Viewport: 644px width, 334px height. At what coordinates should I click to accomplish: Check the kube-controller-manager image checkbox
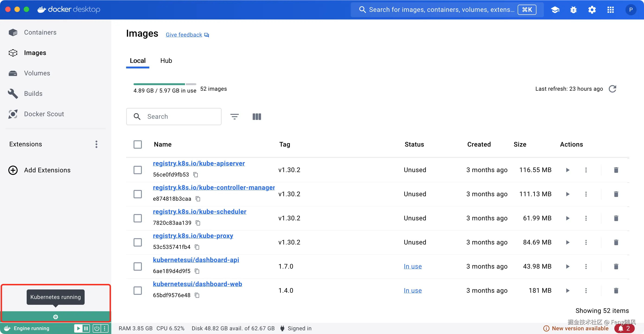137,194
